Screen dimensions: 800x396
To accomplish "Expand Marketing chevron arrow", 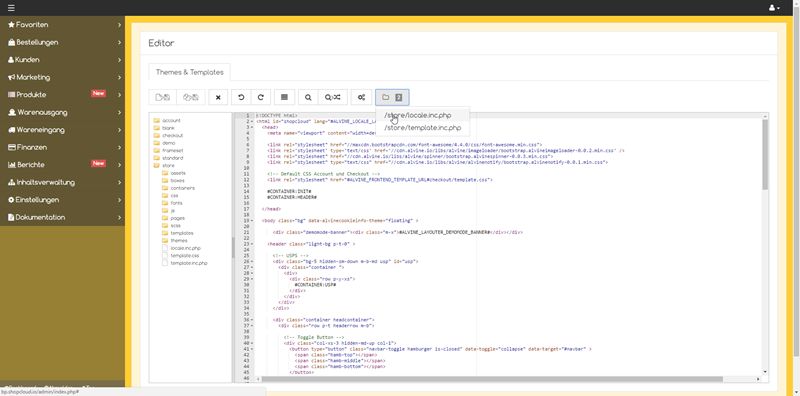I will click(x=119, y=78).
